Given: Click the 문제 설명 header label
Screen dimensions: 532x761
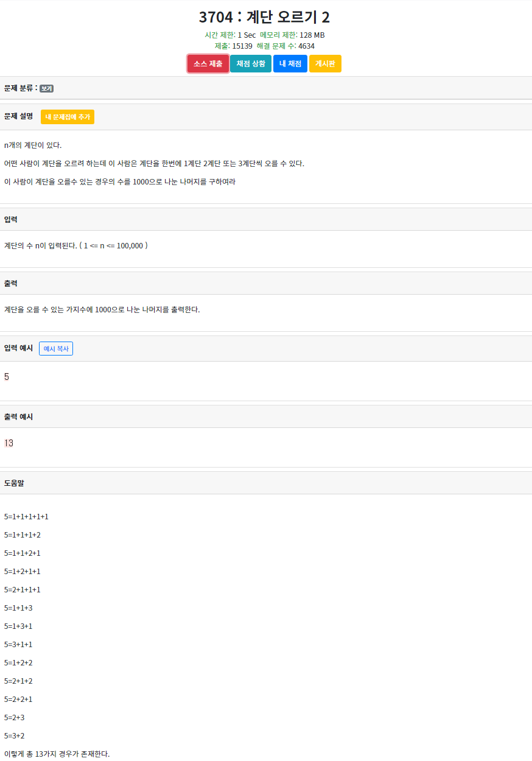Looking at the screenshot, I should click(18, 116).
